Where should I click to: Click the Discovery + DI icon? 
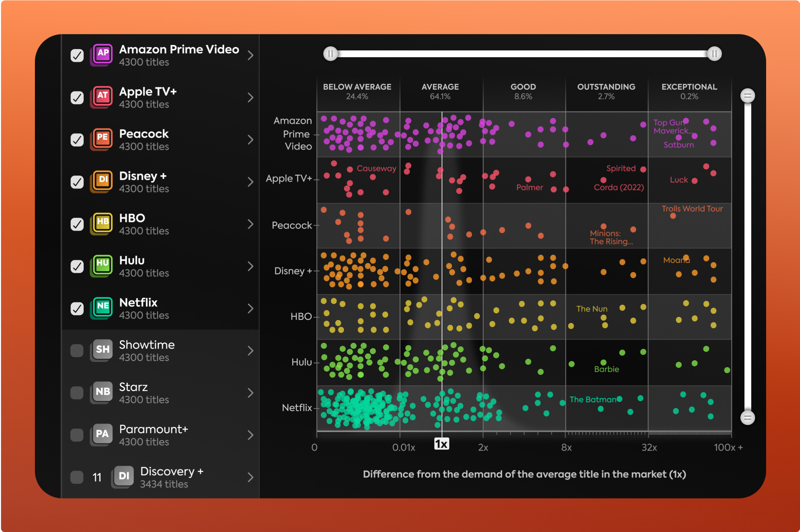[x=123, y=477]
